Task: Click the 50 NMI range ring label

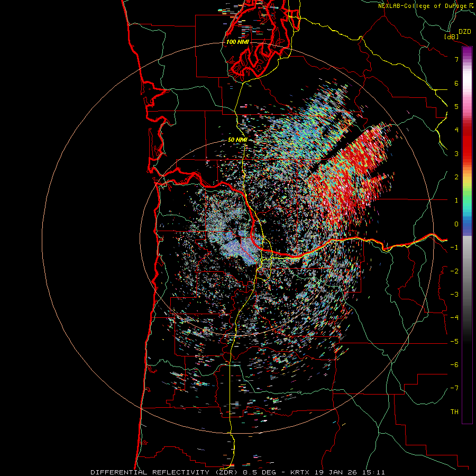Action: pyautogui.click(x=237, y=140)
